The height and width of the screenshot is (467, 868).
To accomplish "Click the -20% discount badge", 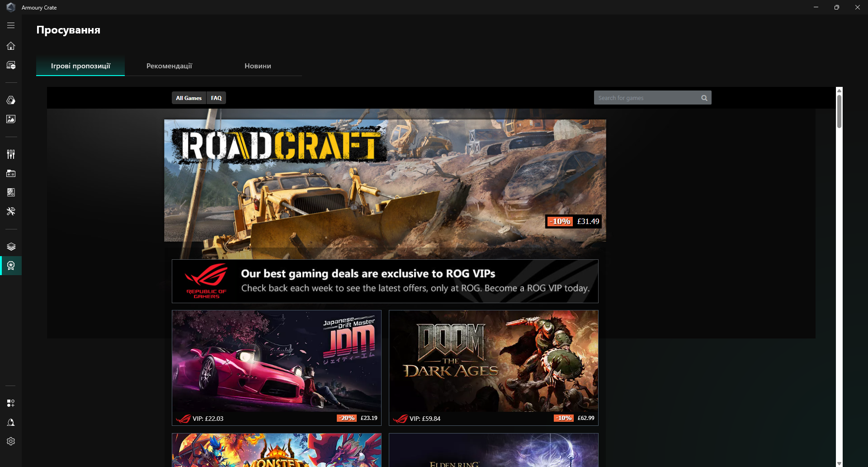I will [x=347, y=418].
